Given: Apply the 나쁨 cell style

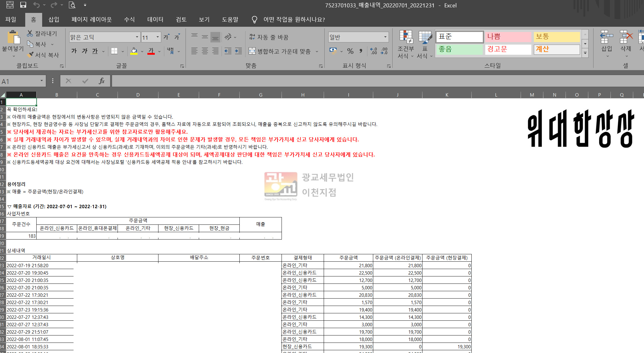Looking at the screenshot, I should click(x=508, y=37).
